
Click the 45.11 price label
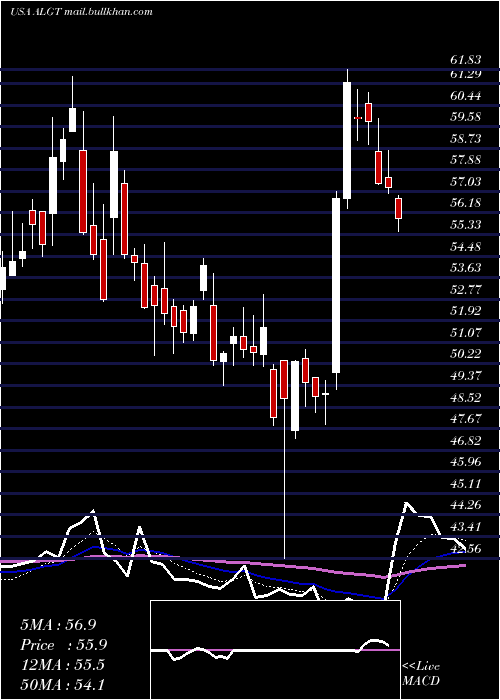click(x=466, y=483)
